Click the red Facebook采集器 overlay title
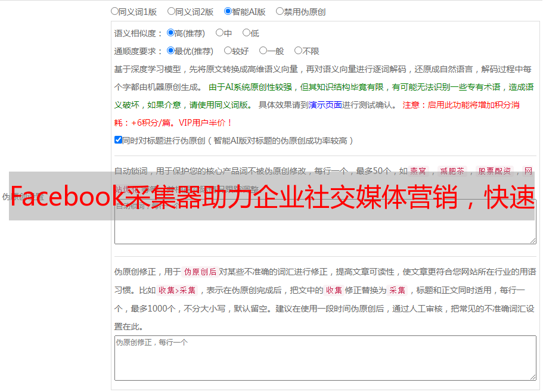This screenshot has width=543, height=392. pyautogui.click(x=272, y=197)
